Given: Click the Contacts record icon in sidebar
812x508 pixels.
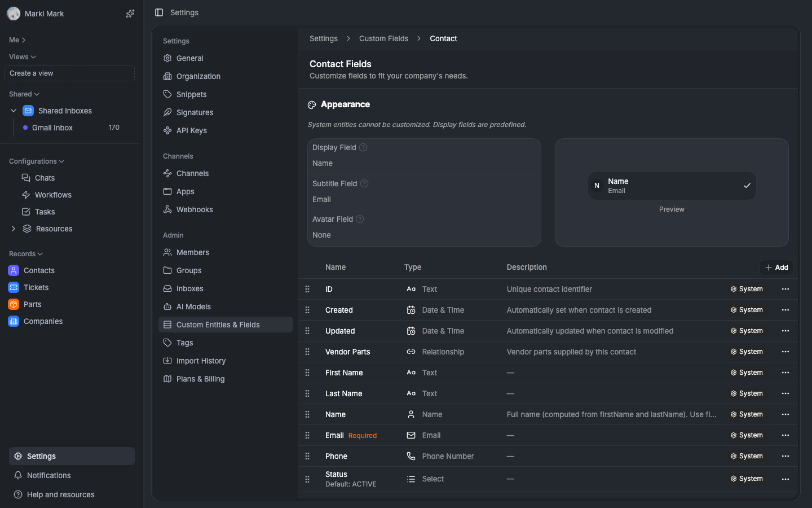Looking at the screenshot, I should (x=14, y=270).
